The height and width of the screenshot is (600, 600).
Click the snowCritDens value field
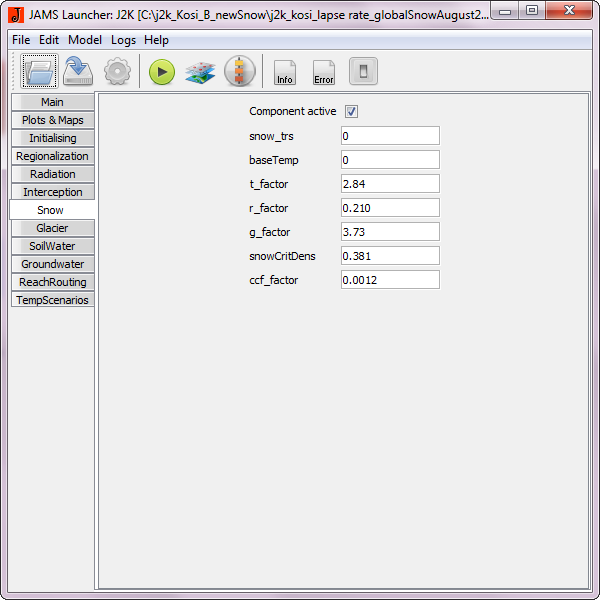tap(389, 256)
